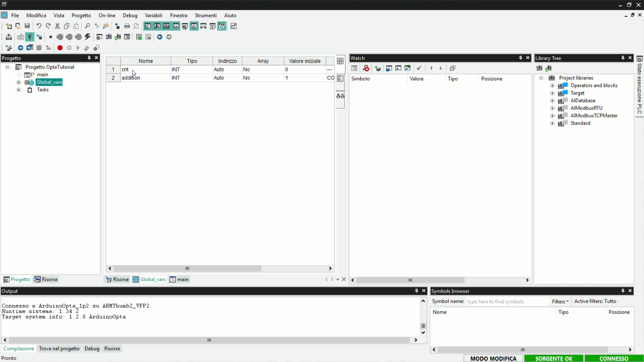Switch to the main editor tab
Screen dimensions: 644x362
coord(179,280)
